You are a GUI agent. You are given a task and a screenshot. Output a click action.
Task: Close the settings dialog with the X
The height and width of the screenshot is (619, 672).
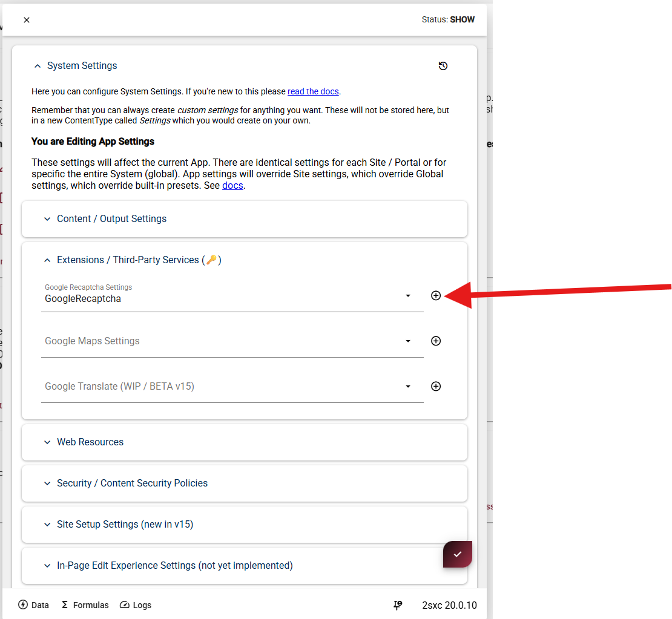coord(27,20)
